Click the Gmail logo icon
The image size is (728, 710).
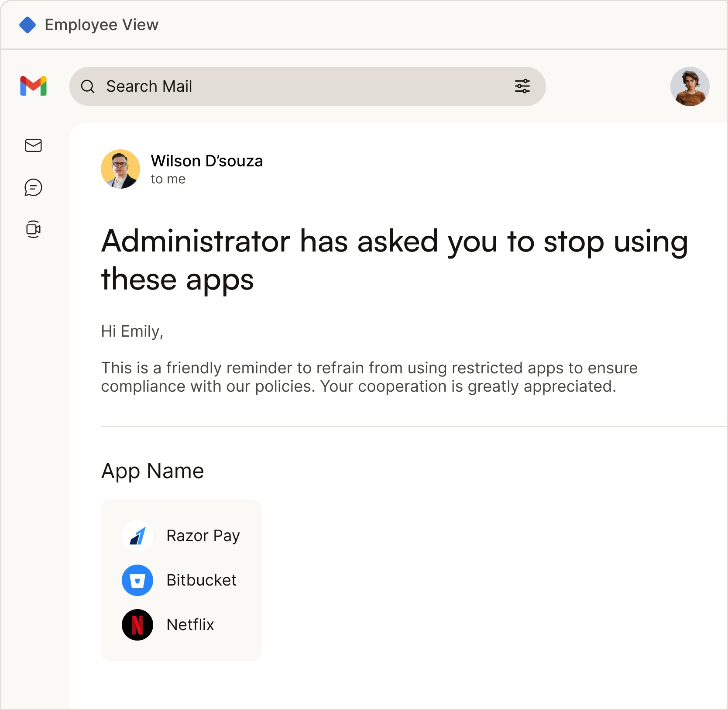34,86
